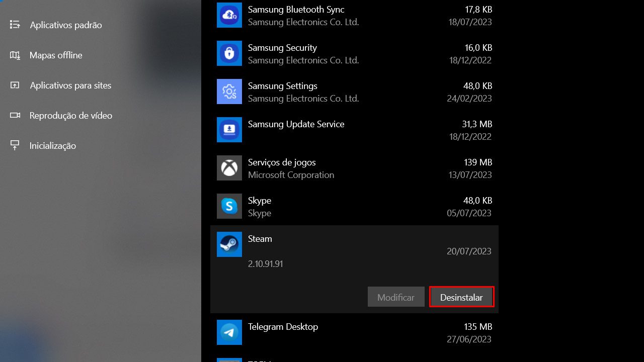Click the 135 MB Telegram size
Image resolution: width=644 pixels, height=362 pixels.
[x=478, y=327]
